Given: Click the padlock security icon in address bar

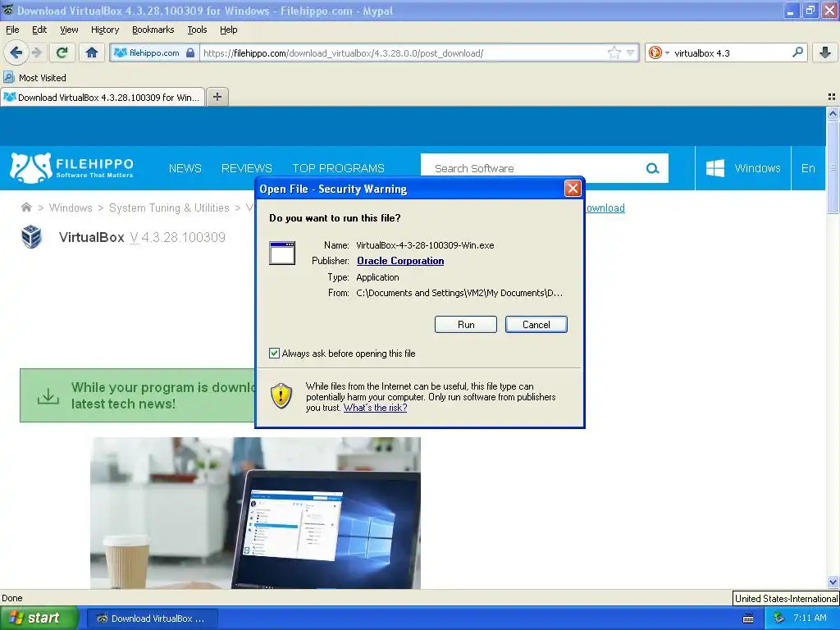Looking at the screenshot, I should tap(190, 52).
